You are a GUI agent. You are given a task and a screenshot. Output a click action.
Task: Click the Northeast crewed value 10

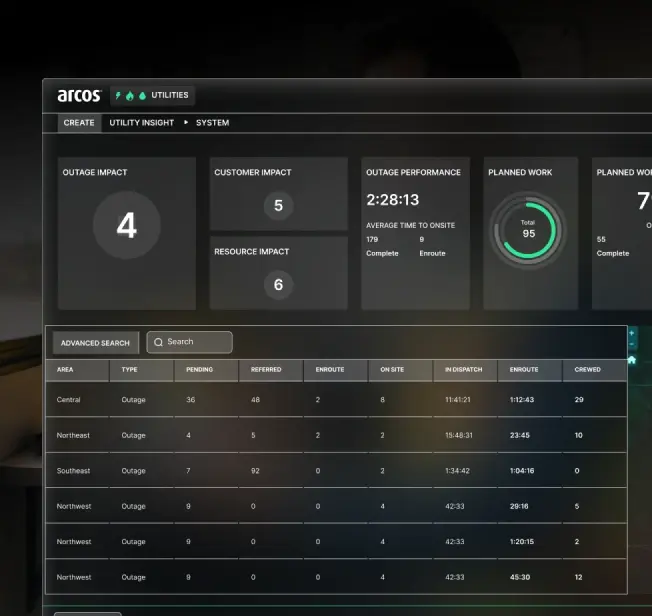578,435
